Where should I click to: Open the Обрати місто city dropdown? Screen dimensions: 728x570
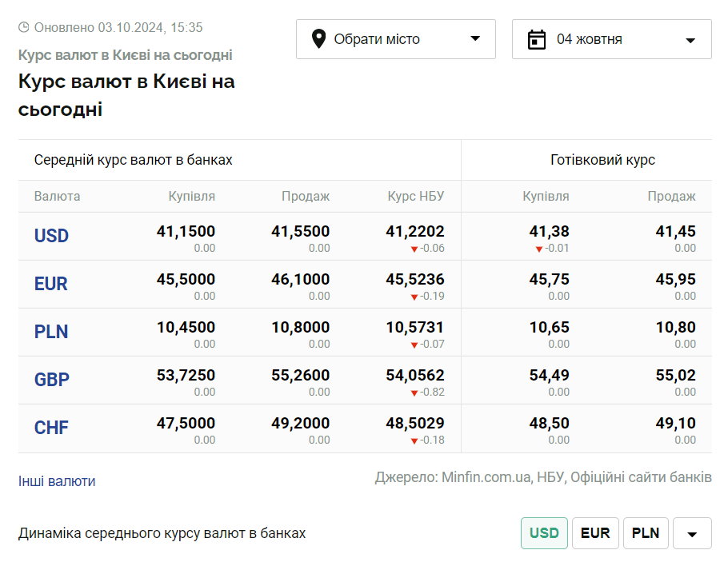pos(396,39)
